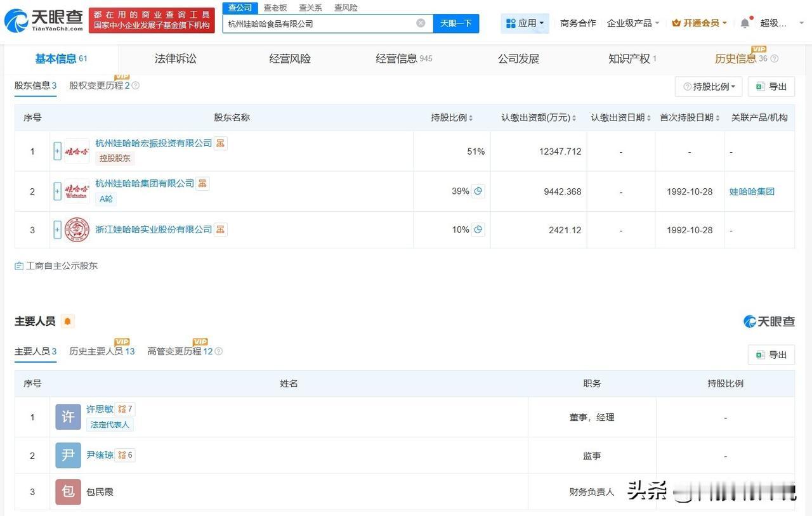The image size is (812, 516).
Task: Click the grid icon on the 应用 button
Action: 511,23
